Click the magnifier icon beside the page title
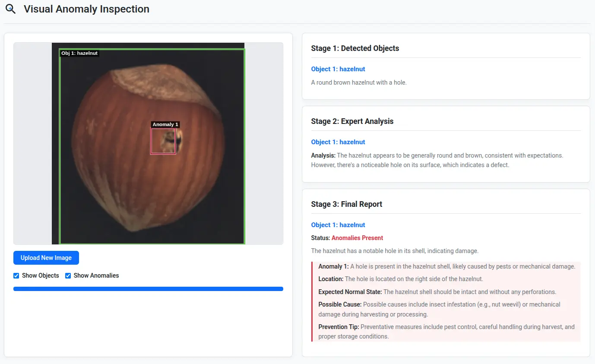The image size is (595, 364). [10, 9]
